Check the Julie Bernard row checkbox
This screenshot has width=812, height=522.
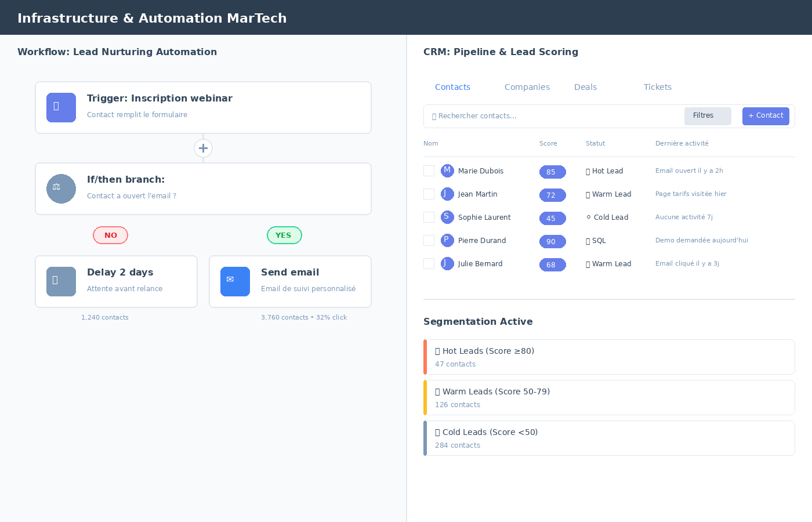point(429,263)
